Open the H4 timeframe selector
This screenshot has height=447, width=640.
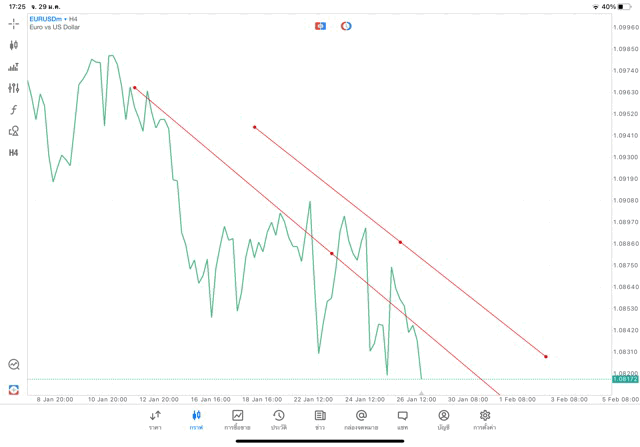tap(13, 152)
